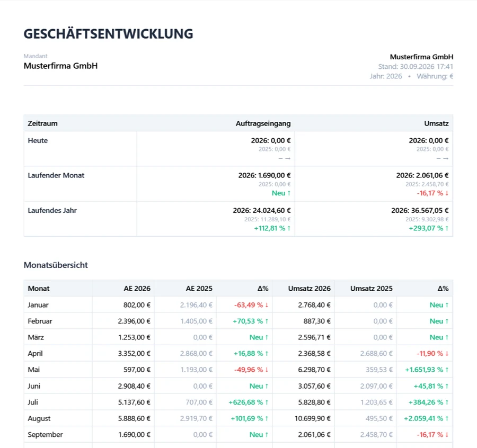Click the 'Auftragseingang' column header
The height and width of the screenshot is (448, 477).
coord(263,123)
